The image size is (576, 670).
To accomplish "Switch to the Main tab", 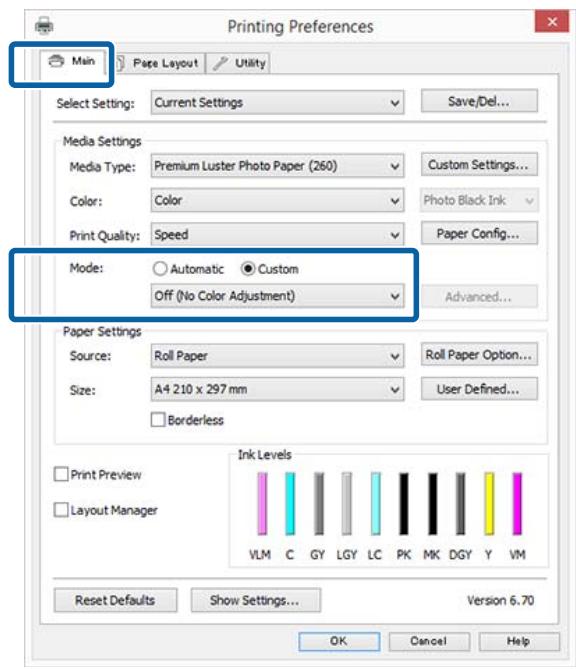I will tap(73, 62).
